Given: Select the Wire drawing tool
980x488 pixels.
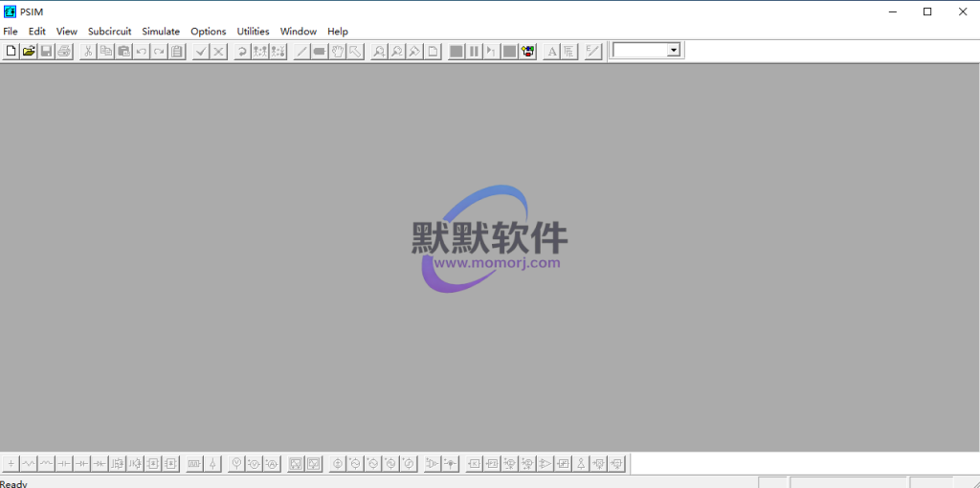Looking at the screenshot, I should 301,52.
